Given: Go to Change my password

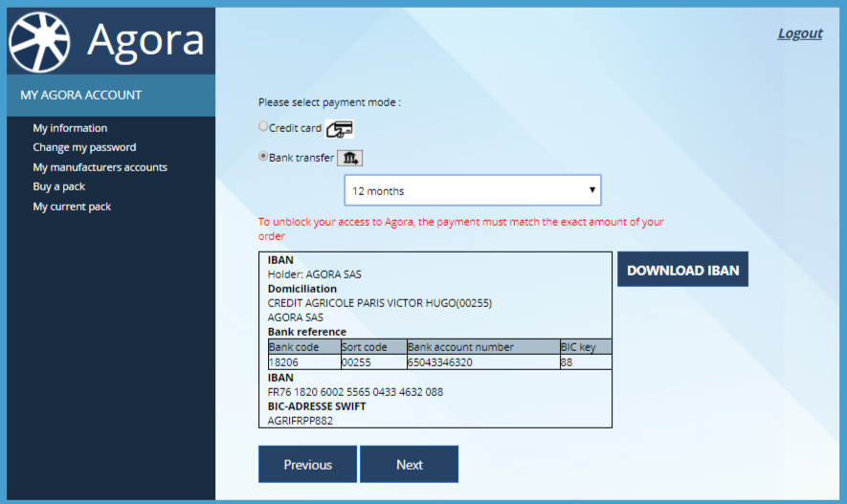Looking at the screenshot, I should point(84,147).
